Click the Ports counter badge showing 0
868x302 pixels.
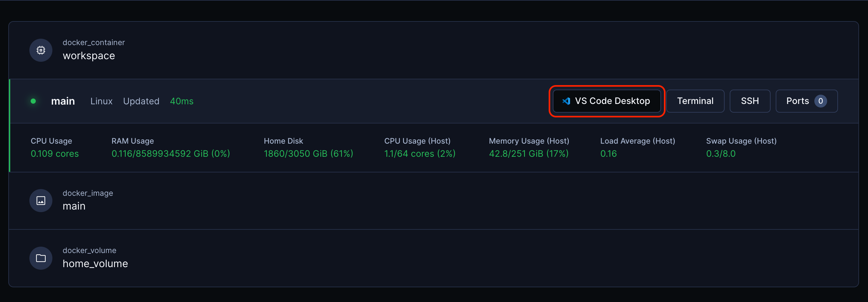(x=821, y=100)
